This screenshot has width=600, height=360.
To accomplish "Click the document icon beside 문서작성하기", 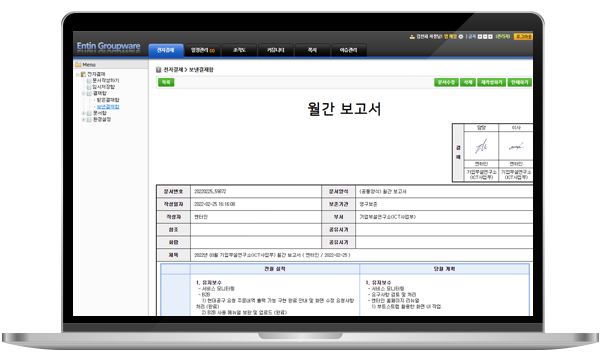I will 89,81.
